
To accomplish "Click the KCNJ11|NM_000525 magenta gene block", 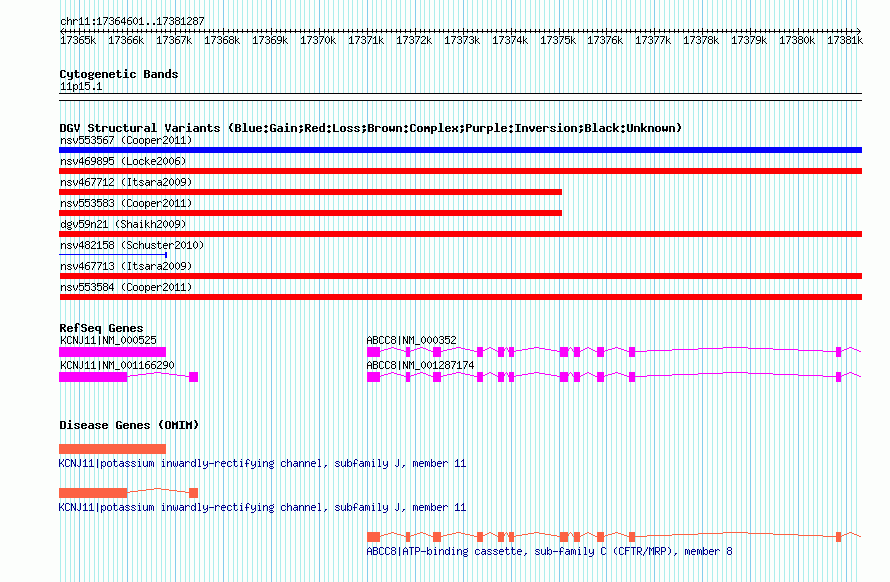I will click(x=112, y=352).
